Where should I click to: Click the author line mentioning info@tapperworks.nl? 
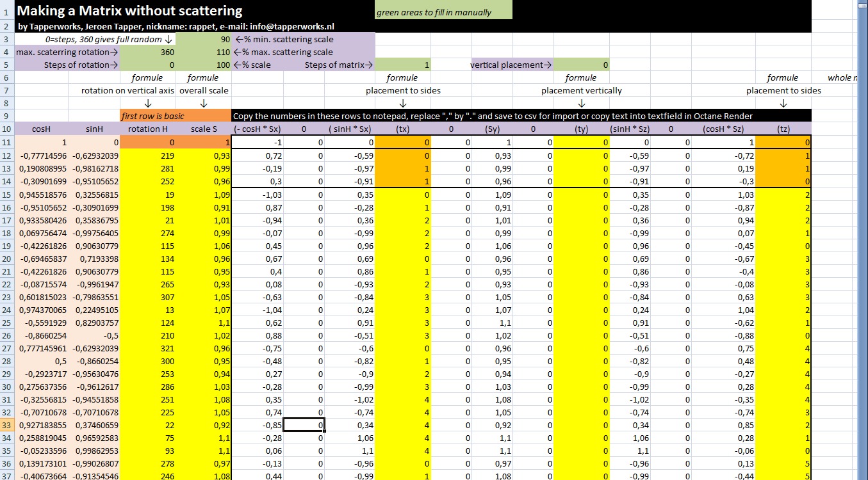[x=176, y=27]
